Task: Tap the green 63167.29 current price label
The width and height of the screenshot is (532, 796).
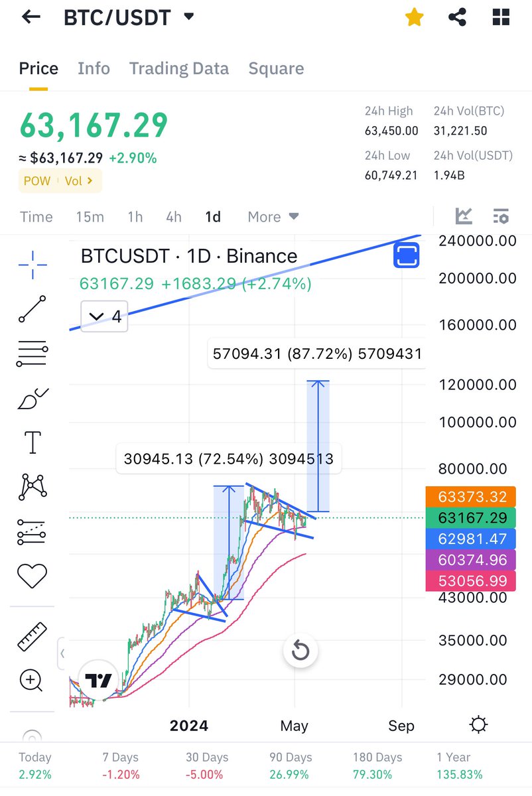Action: pos(472,518)
